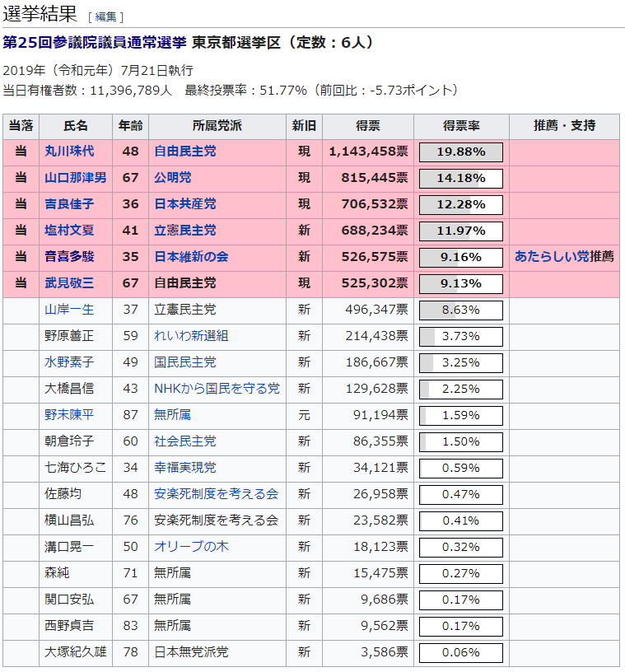Click the 当落 column header
This screenshot has height=672, width=625.
coord(21,126)
